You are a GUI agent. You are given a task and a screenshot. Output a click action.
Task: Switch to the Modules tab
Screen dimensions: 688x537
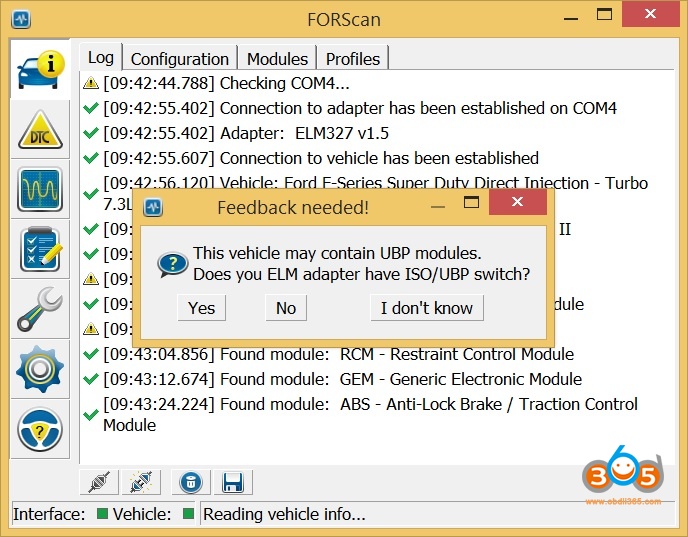277,59
